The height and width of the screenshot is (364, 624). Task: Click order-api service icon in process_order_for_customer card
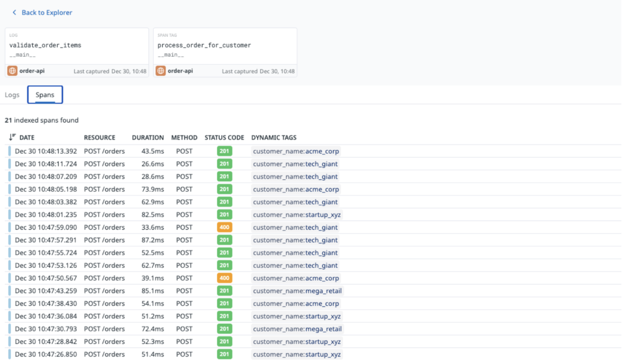pos(161,71)
